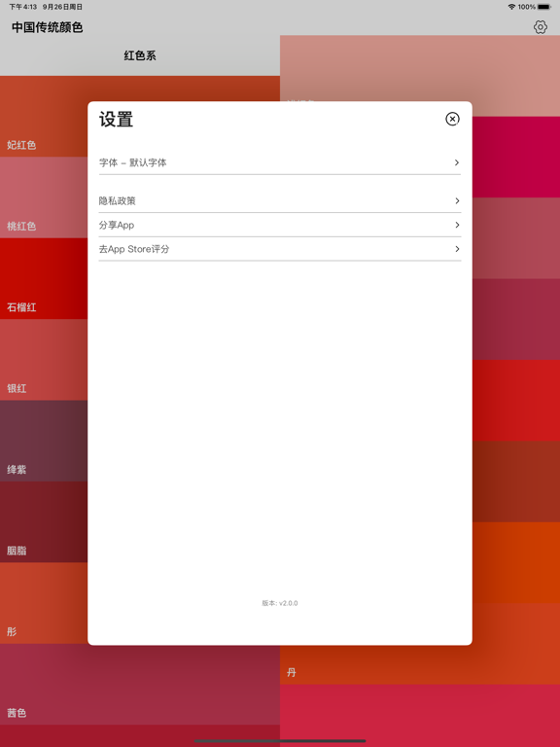Click the 中国传统颜色 app title

click(x=47, y=27)
